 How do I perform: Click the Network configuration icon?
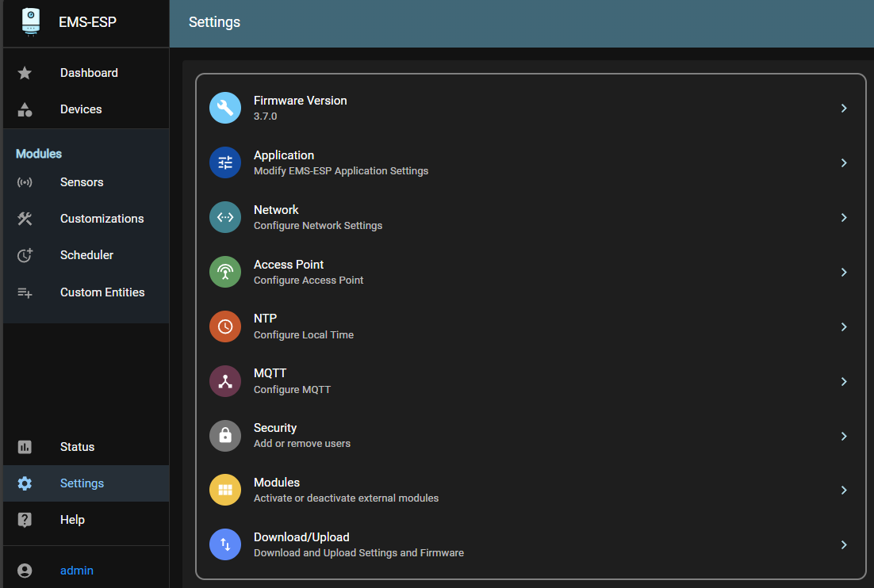(225, 216)
